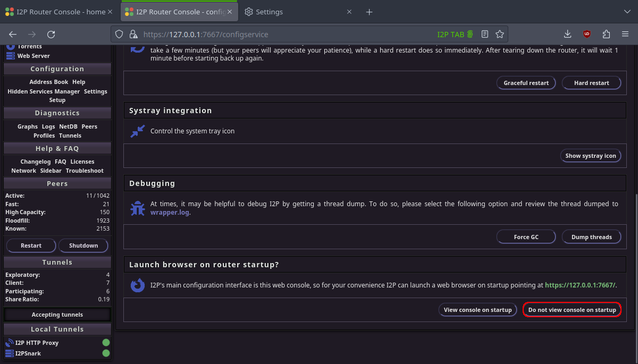This screenshot has width=638, height=364.
Task: Open the wrapper.log link
Action: pyautogui.click(x=170, y=213)
